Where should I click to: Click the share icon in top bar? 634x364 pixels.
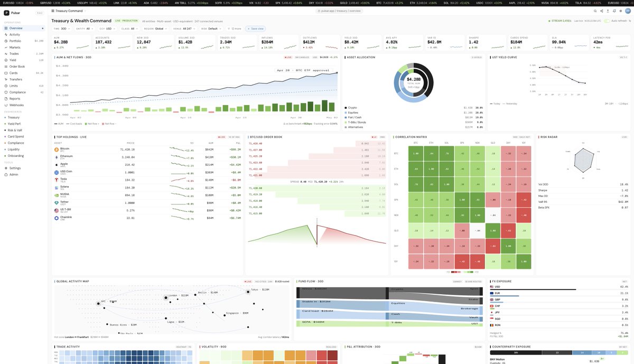[x=601, y=11]
